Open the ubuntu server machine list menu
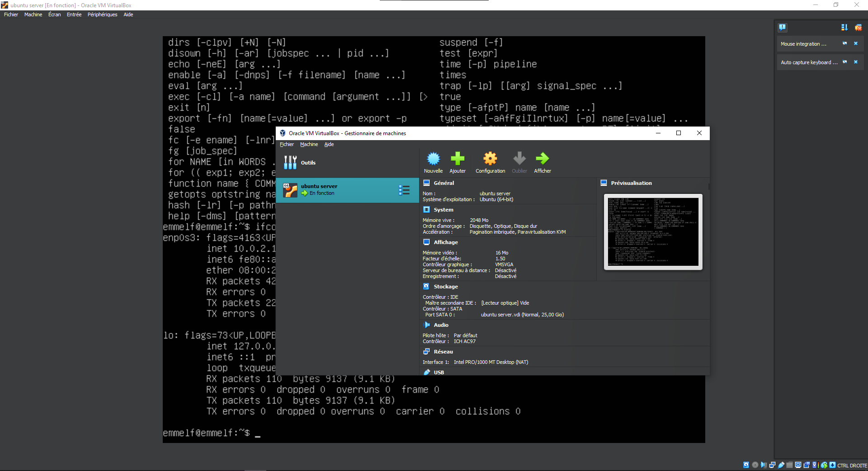The width and height of the screenshot is (868, 471). (404, 190)
